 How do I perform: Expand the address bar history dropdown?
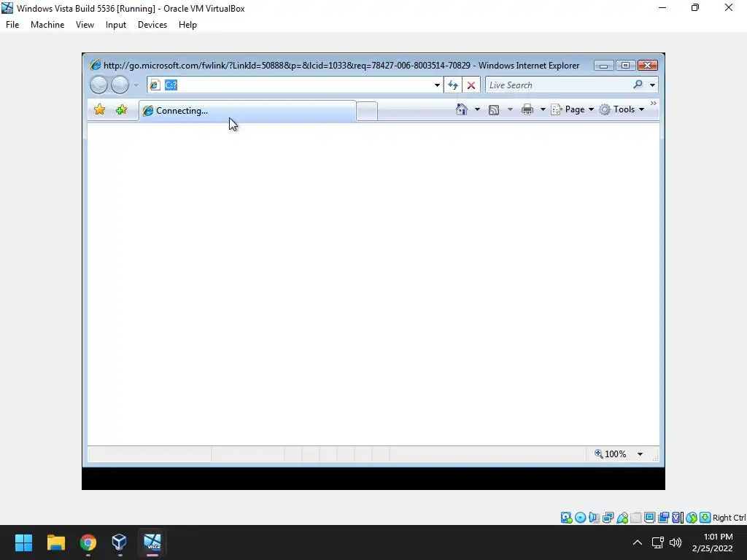(x=437, y=85)
